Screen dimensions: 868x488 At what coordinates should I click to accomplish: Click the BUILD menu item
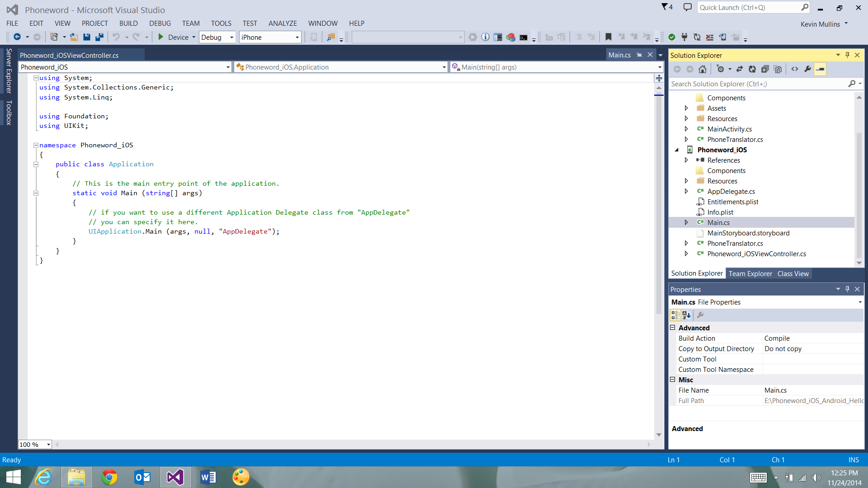128,23
